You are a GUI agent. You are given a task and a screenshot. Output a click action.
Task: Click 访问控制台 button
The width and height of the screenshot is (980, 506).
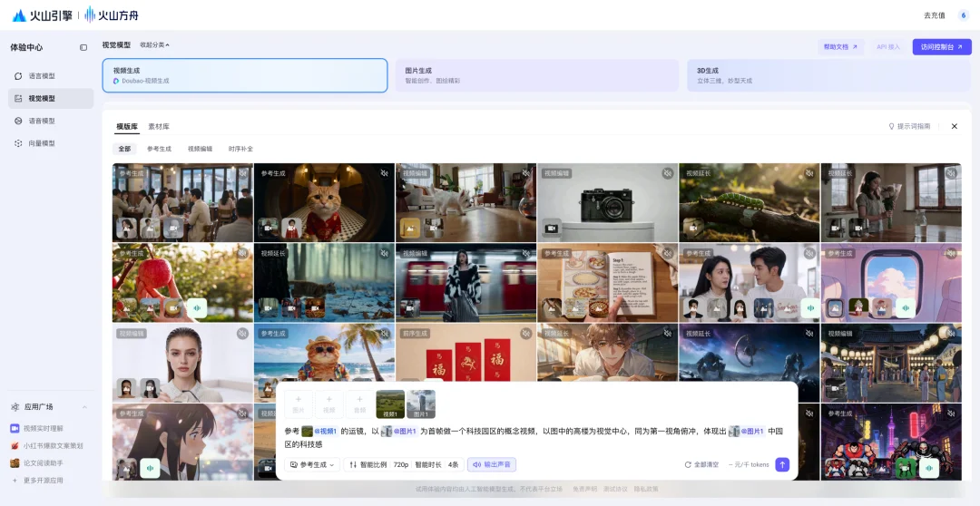click(x=942, y=47)
